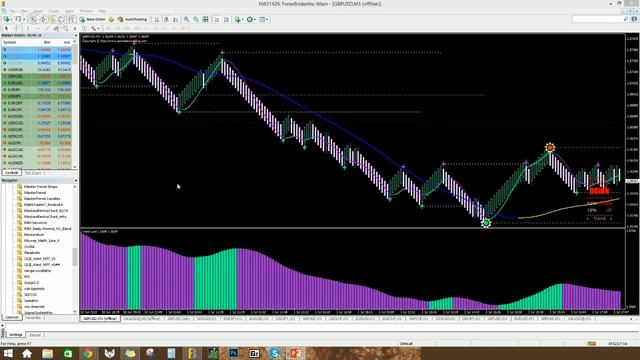
Task: Select the Momentum indicator in Navigator
Action: (x=34, y=235)
